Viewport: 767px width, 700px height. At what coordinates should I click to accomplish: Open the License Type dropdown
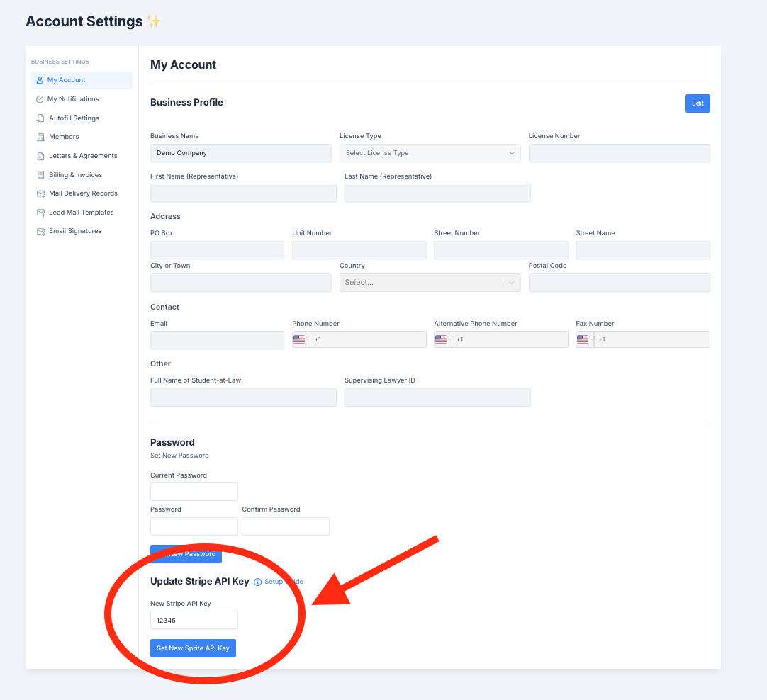430,153
